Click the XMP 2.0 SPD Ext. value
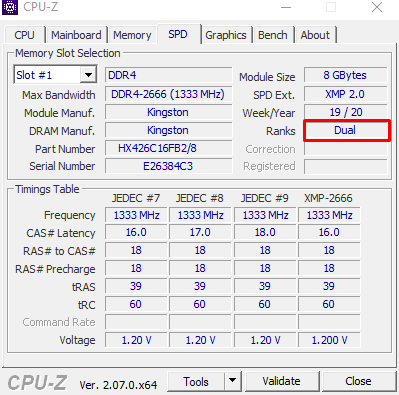Screen dimensions: 399x395 click(x=345, y=94)
